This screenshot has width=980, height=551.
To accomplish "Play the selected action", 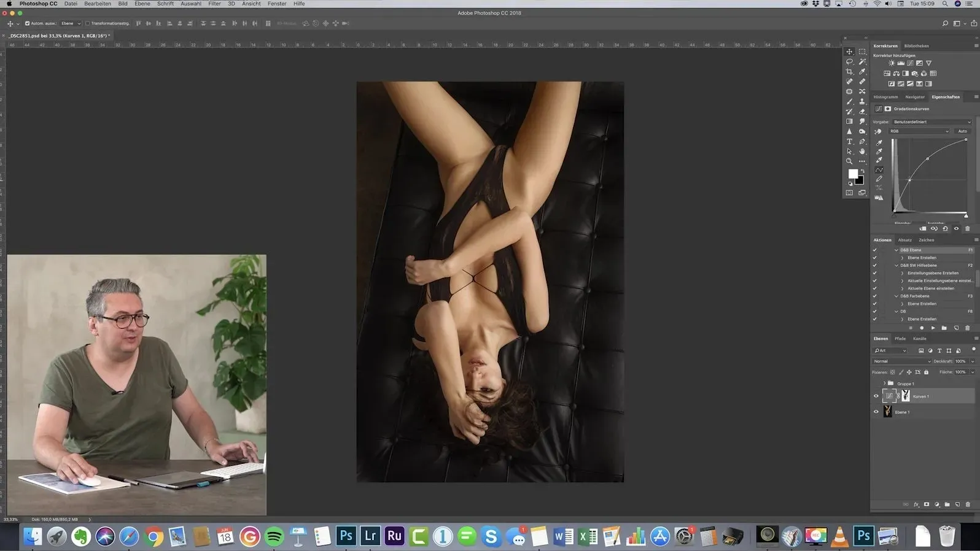I will tap(933, 328).
